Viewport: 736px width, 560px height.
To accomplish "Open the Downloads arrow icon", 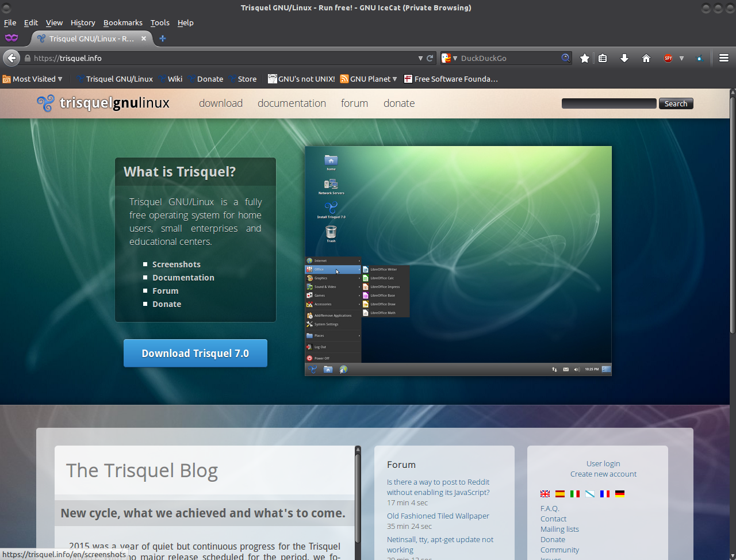I will [624, 58].
